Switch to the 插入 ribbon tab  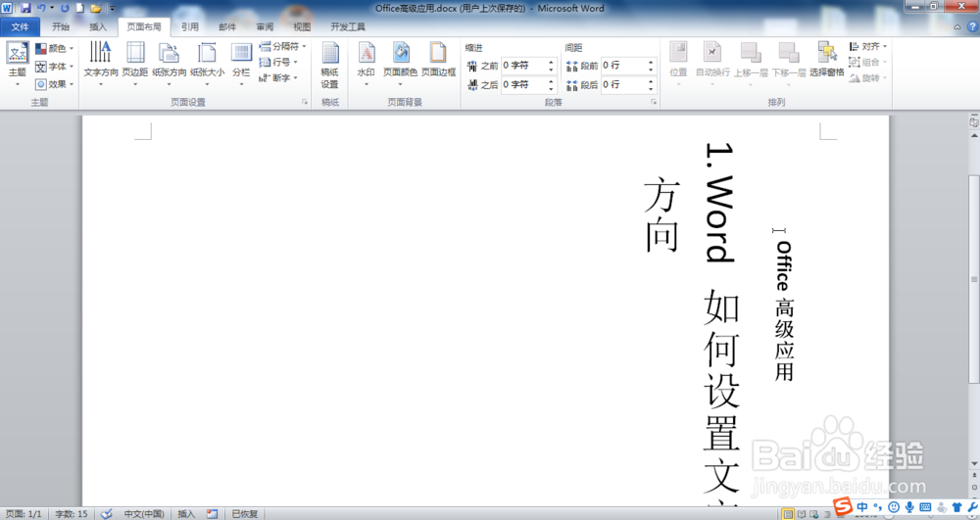pyautogui.click(x=98, y=26)
